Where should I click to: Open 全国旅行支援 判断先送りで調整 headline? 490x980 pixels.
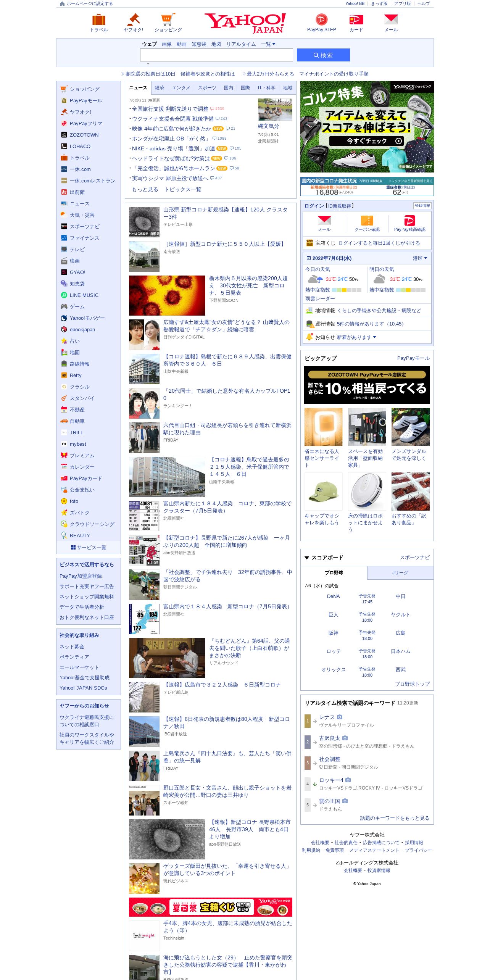pyautogui.click(x=170, y=109)
